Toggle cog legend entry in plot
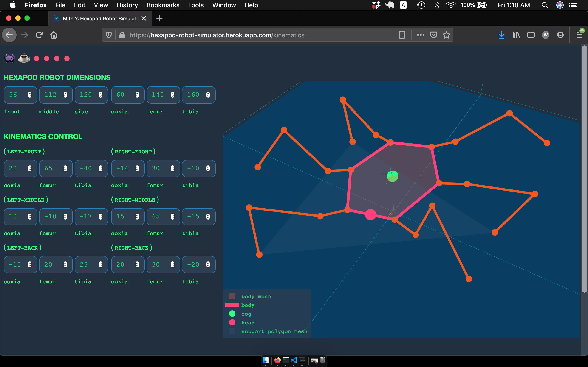 coord(246,314)
